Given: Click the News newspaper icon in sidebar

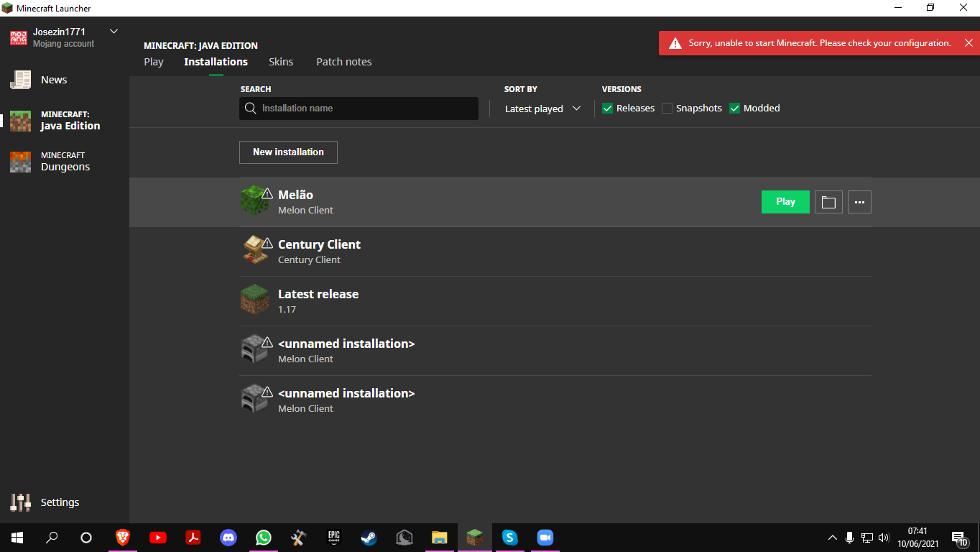Looking at the screenshot, I should [x=20, y=80].
